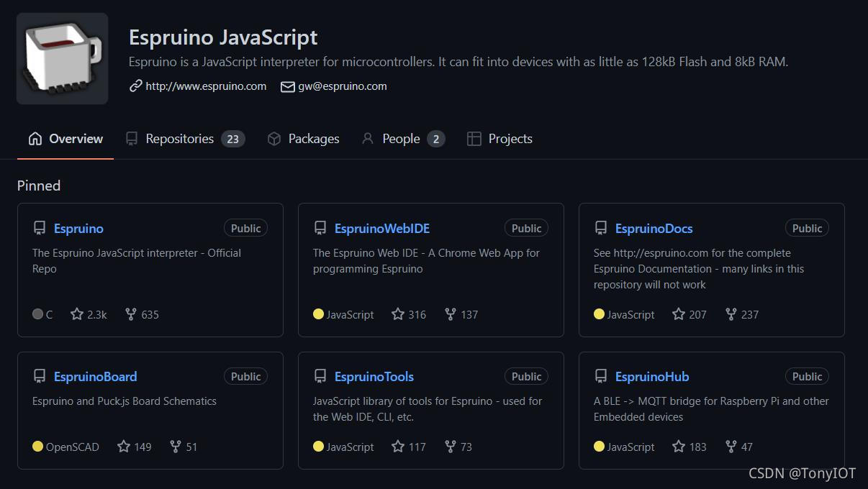Viewport: 868px width, 489px height.
Task: Click the star icon showing 2.3k stars
Action: pyautogui.click(x=77, y=314)
